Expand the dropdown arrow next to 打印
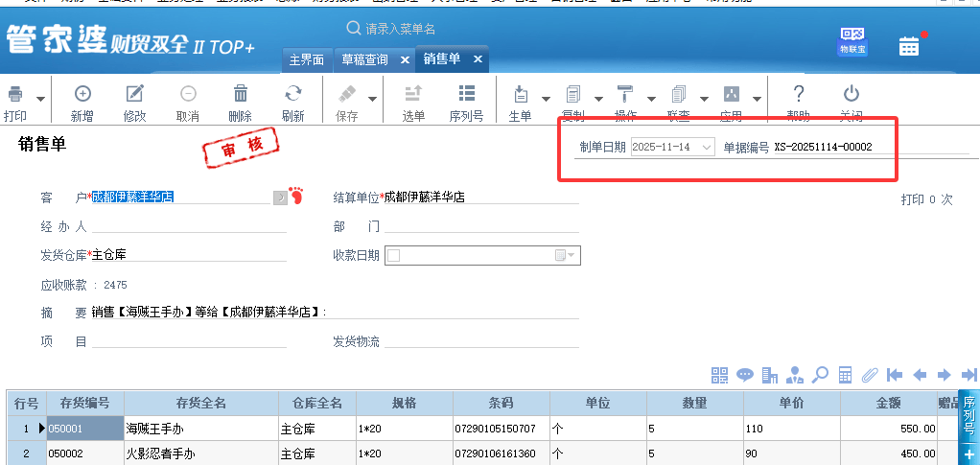980x465 pixels. 40,99
